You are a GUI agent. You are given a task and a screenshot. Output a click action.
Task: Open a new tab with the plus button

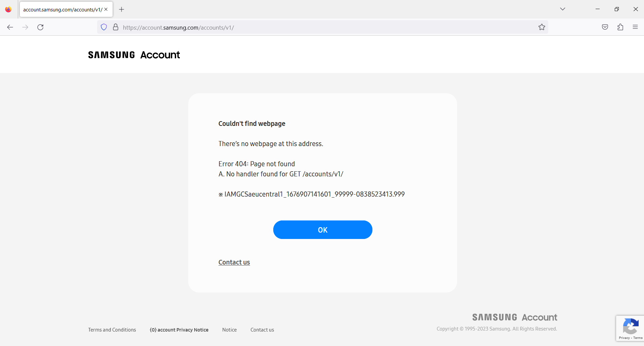pos(122,9)
